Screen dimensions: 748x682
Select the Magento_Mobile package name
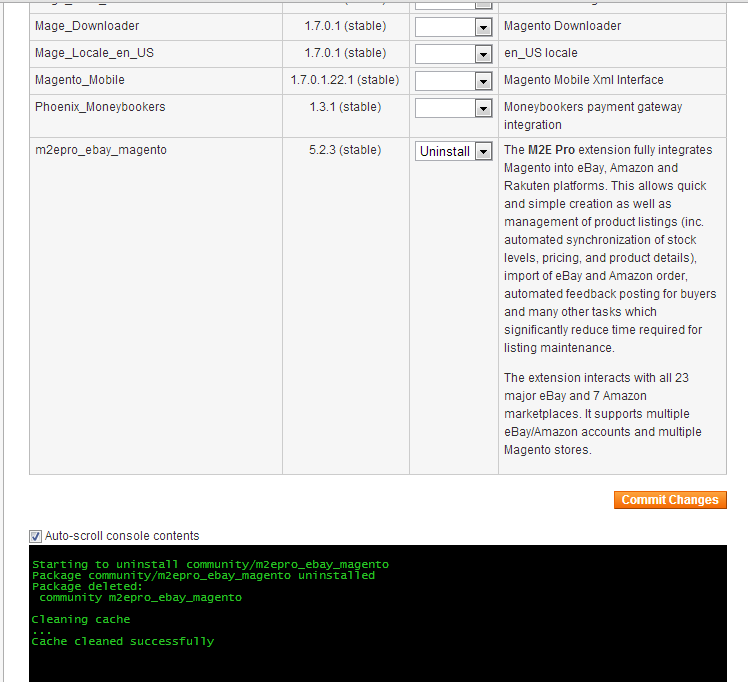[80, 80]
